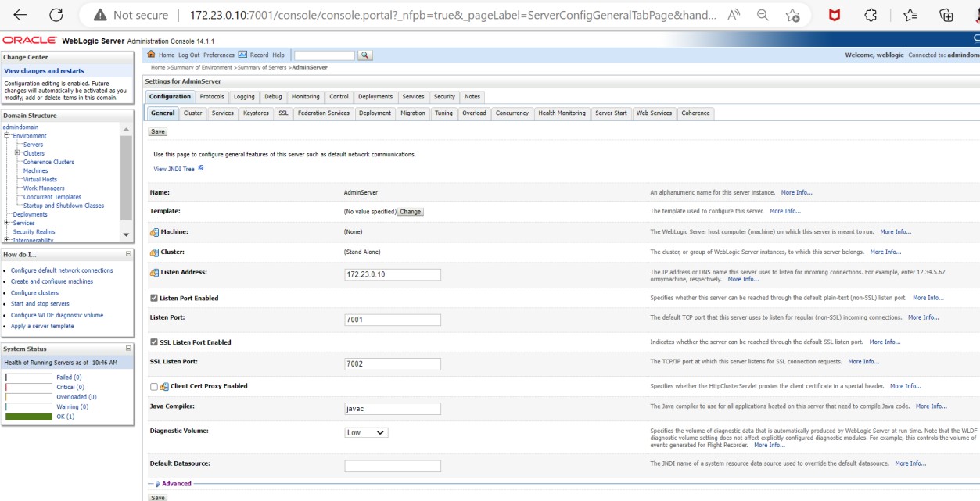Screen dimensions: 980x501
Task: Collapse the System Status panel icon
Action: pyautogui.click(x=128, y=349)
